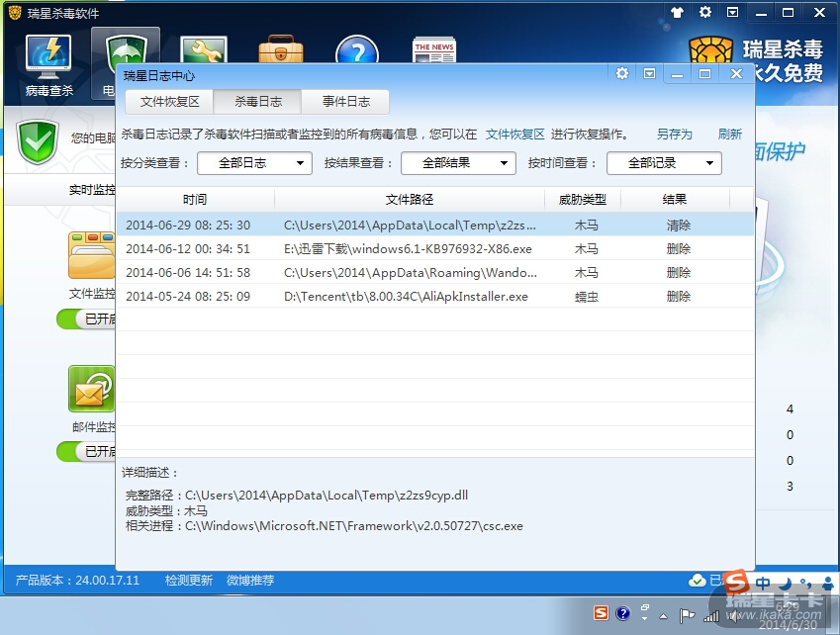Open Action Center flag tray icon
This screenshot has width=840, height=635.
[687, 616]
